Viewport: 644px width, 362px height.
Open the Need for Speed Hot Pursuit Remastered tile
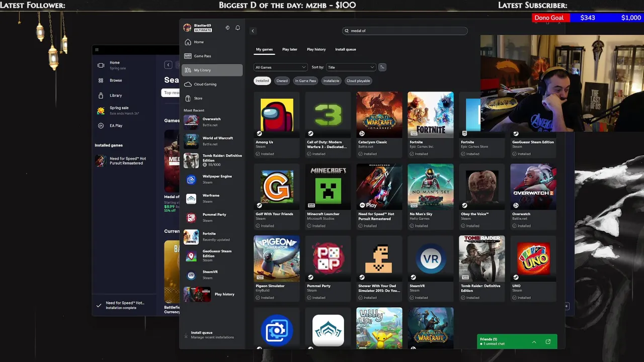pyautogui.click(x=379, y=196)
